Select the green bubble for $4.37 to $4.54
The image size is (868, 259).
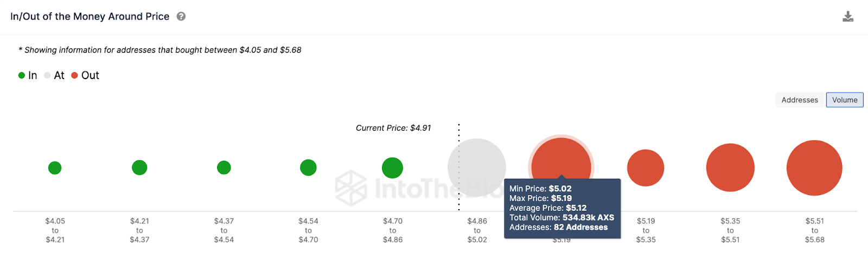click(224, 168)
